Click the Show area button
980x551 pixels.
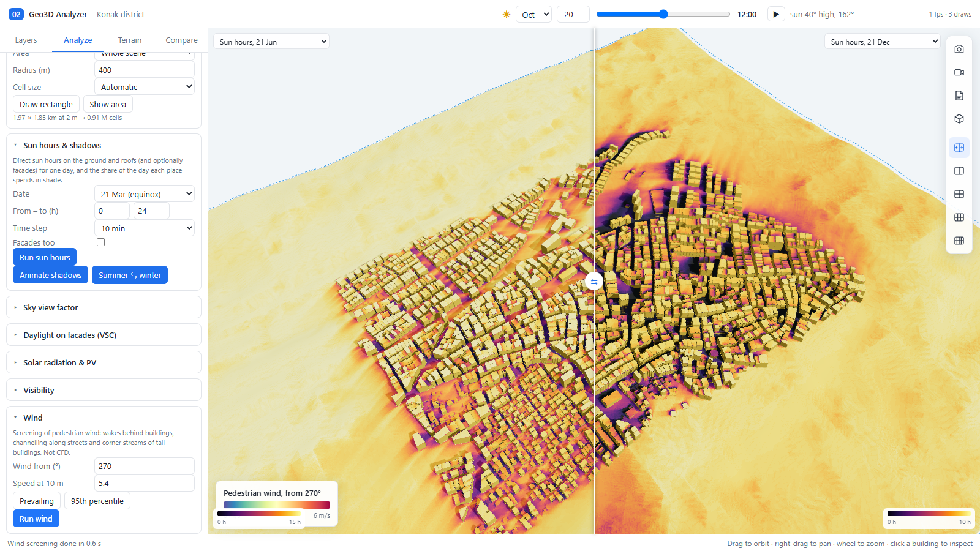pyautogui.click(x=108, y=104)
